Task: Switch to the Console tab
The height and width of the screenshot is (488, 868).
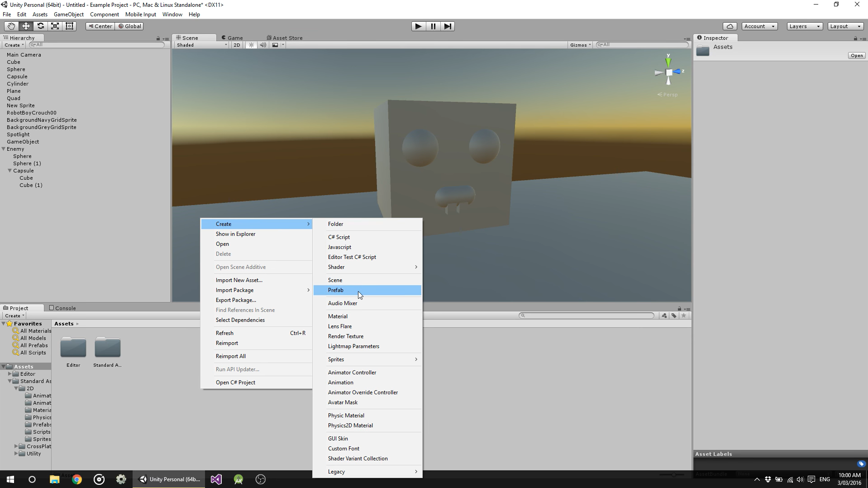Action: (62, 308)
